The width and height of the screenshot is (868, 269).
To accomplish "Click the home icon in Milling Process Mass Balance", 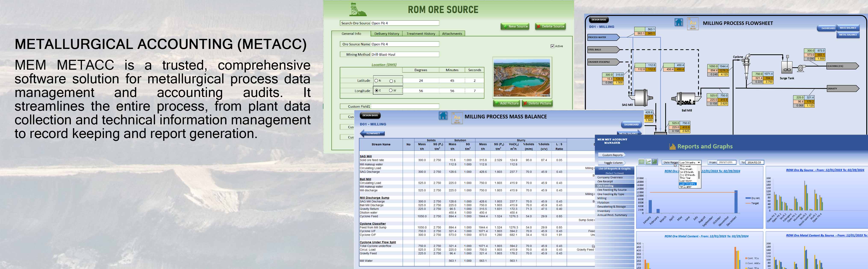I will [443, 116].
